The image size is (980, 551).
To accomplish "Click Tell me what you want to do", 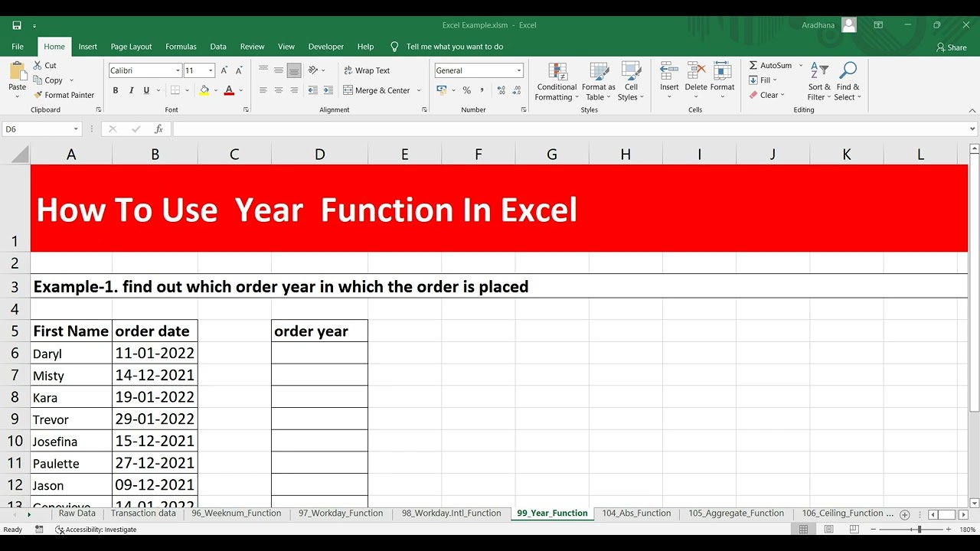I will (455, 47).
